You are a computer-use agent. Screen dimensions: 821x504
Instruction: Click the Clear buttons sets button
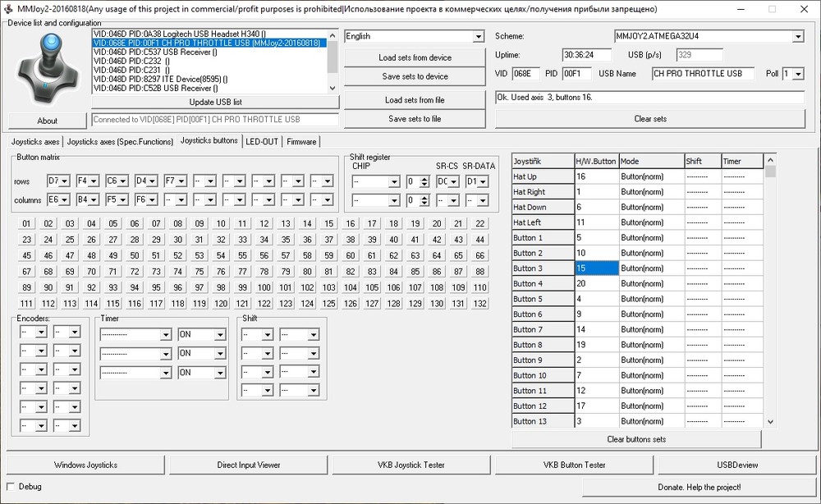636,439
